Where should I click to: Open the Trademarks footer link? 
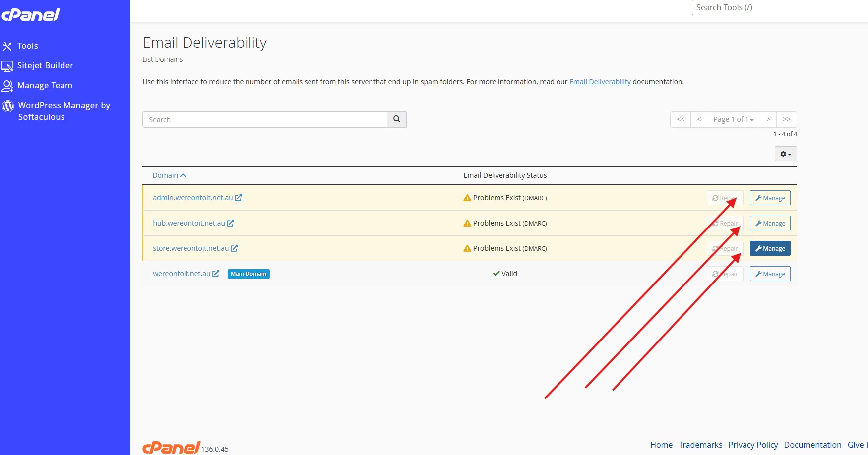pyautogui.click(x=700, y=445)
